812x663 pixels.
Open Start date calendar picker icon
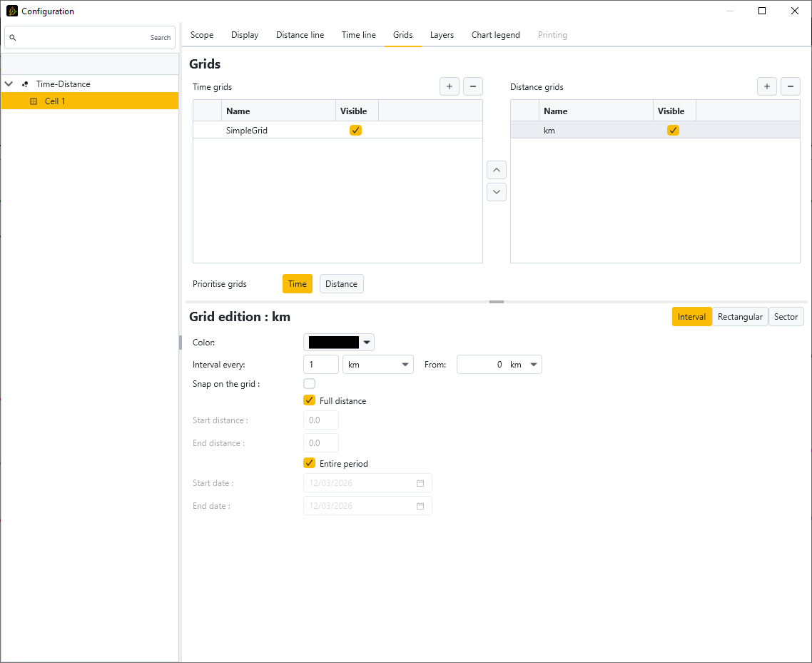(x=420, y=483)
